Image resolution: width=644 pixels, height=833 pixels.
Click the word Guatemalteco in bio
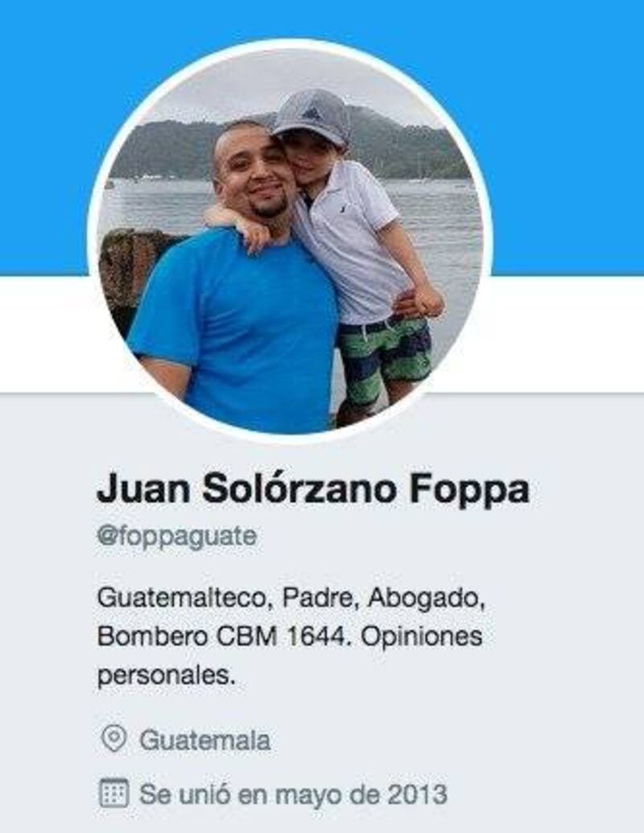[x=185, y=598]
